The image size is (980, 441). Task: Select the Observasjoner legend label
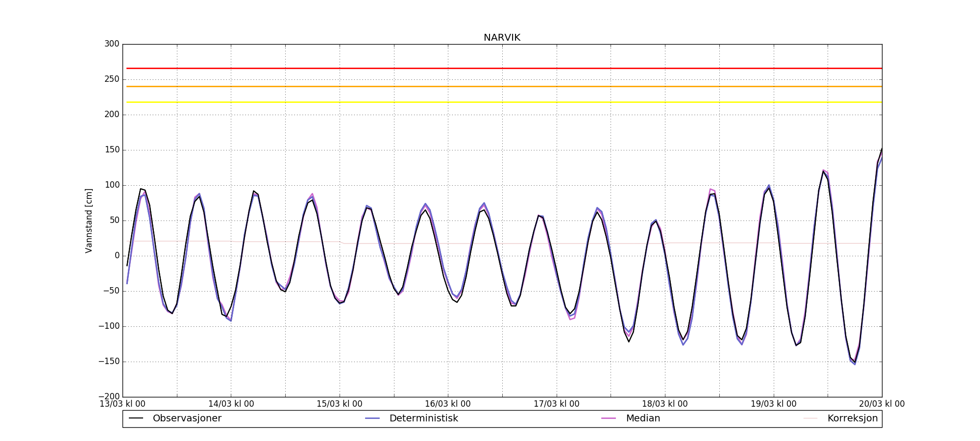click(x=187, y=418)
